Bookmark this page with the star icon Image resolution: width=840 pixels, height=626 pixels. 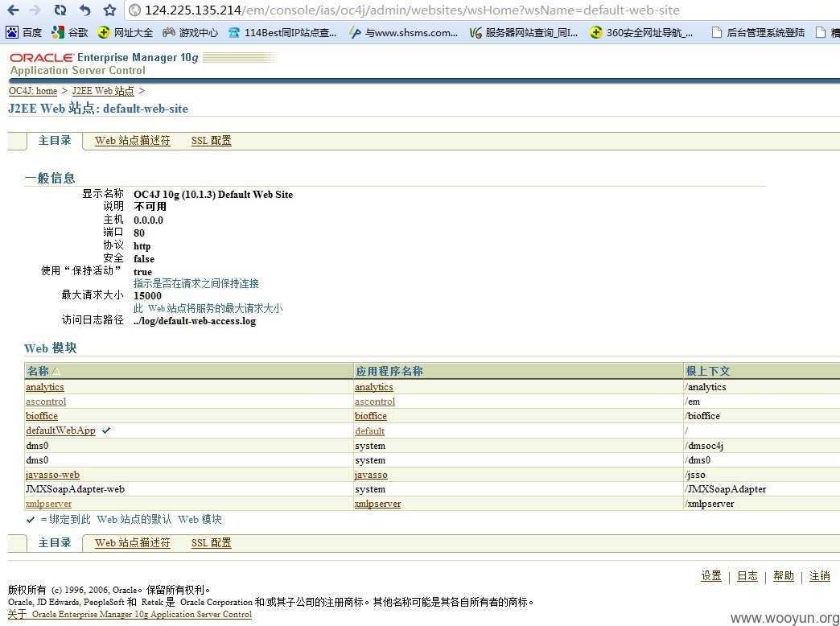(109, 10)
